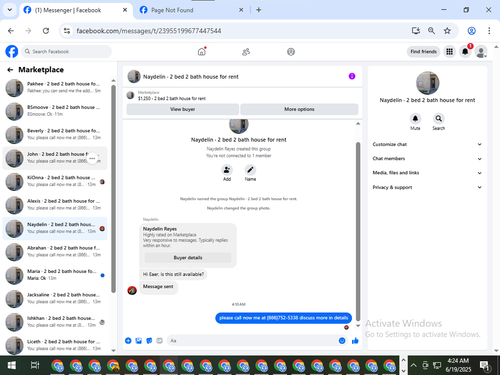Open the Home feed icon
Viewport: 500px width, 375px height.
(202, 52)
